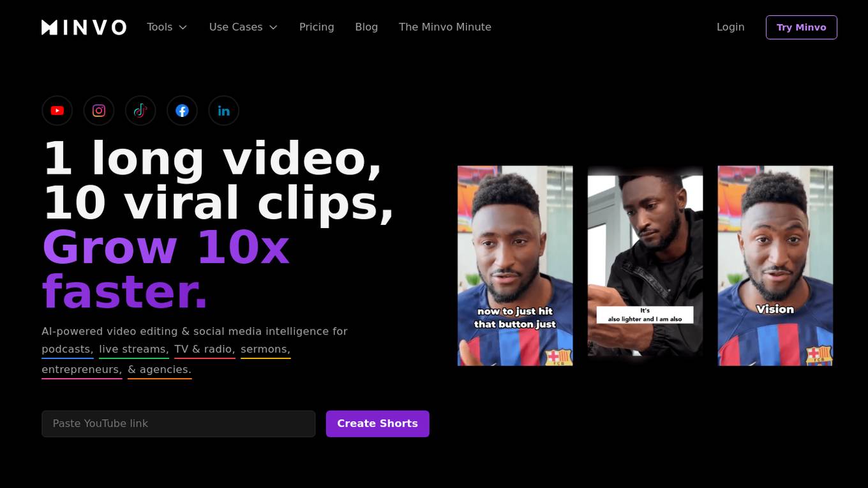Image resolution: width=868 pixels, height=488 pixels.
Task: Open the YouTube social icon
Action: point(57,111)
